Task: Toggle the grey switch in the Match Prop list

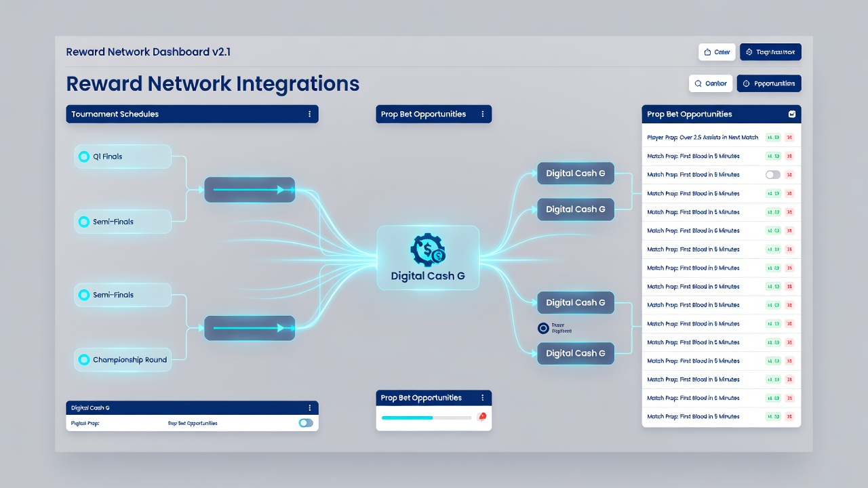Action: 773,175
